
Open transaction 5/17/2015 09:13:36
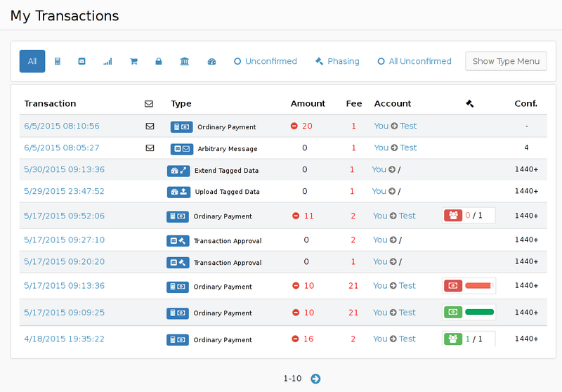coord(64,286)
